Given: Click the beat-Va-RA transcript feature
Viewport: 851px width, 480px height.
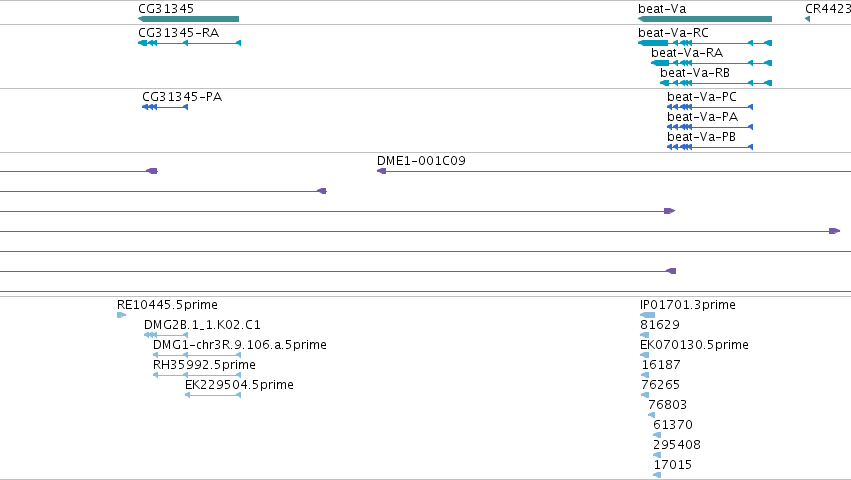Looking at the screenshot, I should tap(711, 63).
